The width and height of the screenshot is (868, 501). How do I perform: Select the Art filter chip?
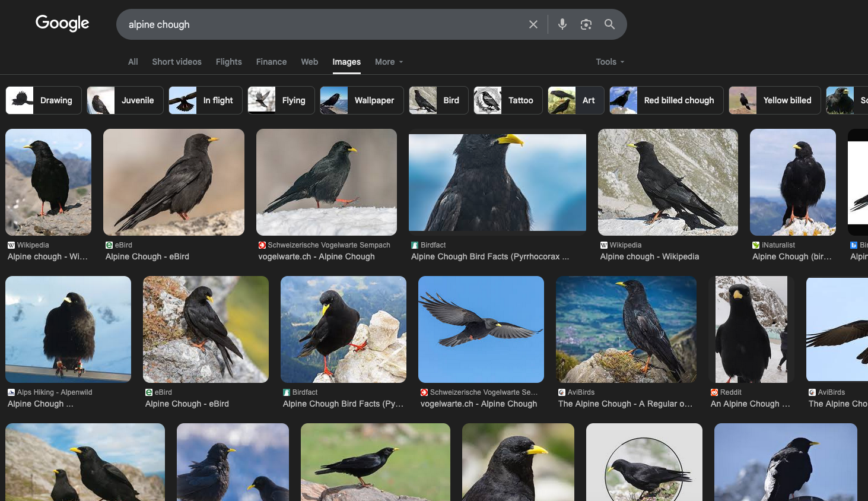coord(576,100)
